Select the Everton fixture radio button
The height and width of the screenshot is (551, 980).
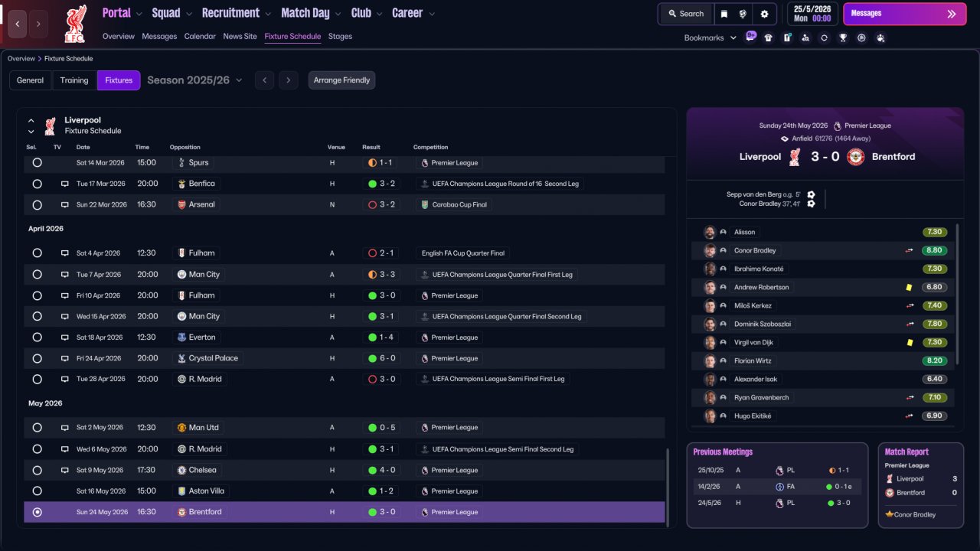[37, 337]
